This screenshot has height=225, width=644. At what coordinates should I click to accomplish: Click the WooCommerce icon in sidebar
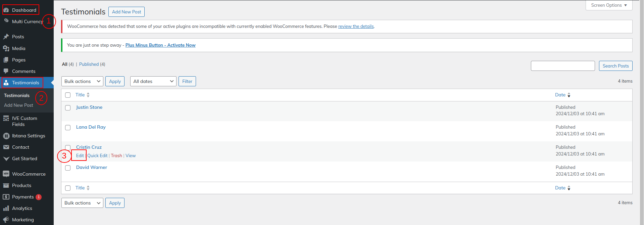pos(6,174)
